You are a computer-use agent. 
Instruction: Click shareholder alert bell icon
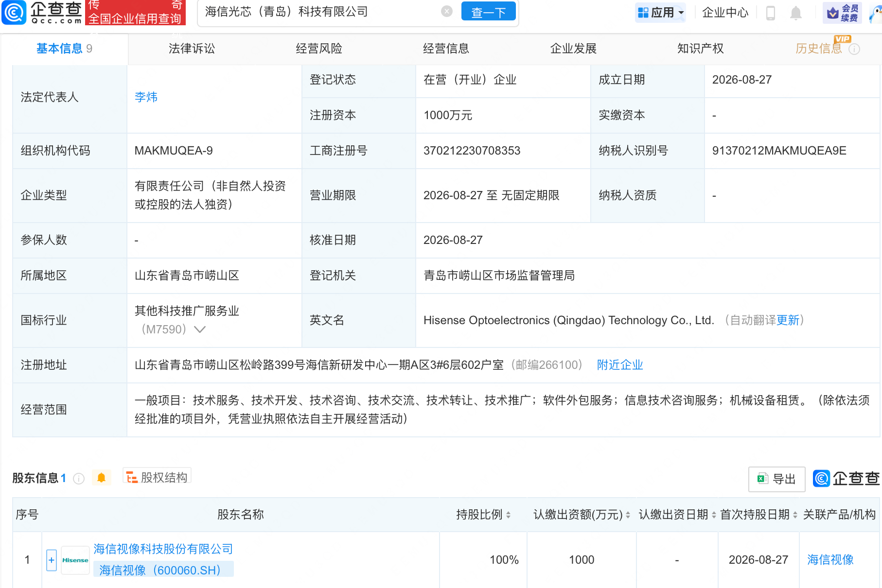[101, 478]
